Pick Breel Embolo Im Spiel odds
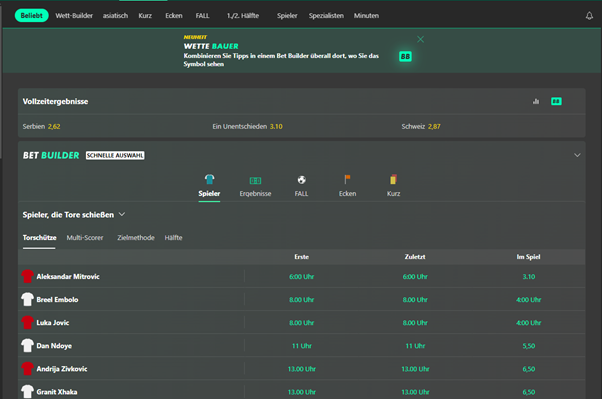 point(529,300)
